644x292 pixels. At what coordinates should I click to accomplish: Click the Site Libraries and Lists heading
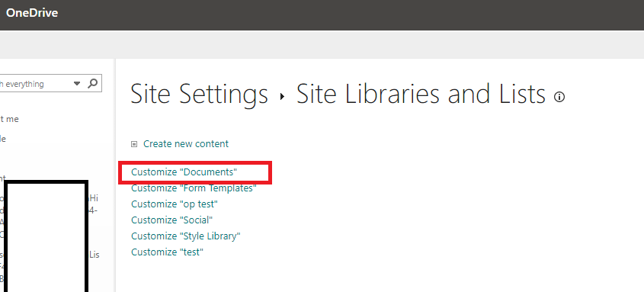(421, 94)
